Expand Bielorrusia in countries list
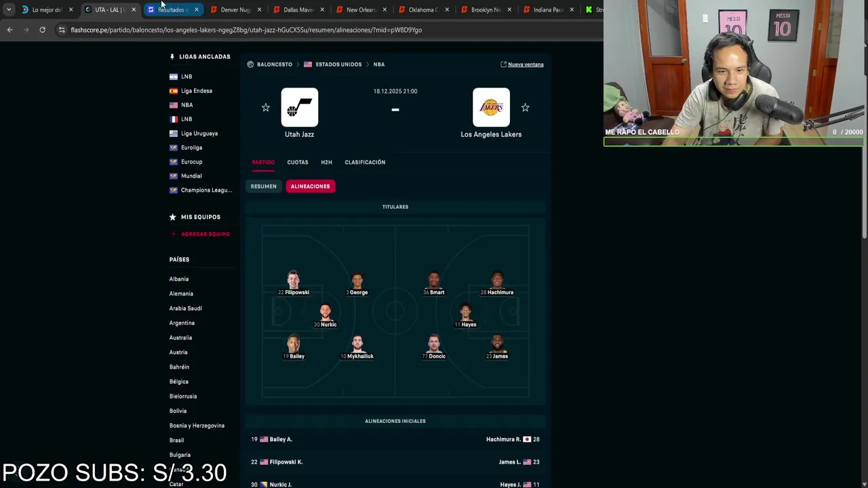This screenshot has height=488, width=868. tap(183, 396)
